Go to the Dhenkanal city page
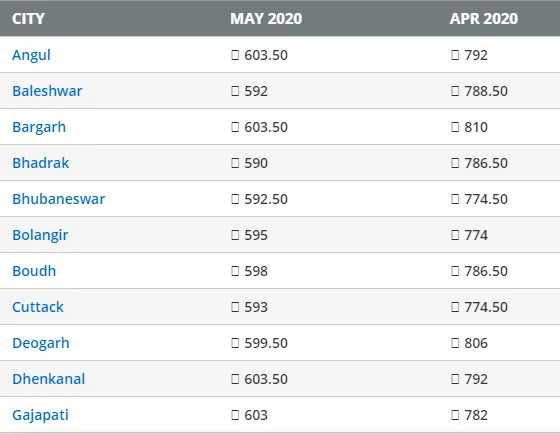 click(49, 379)
